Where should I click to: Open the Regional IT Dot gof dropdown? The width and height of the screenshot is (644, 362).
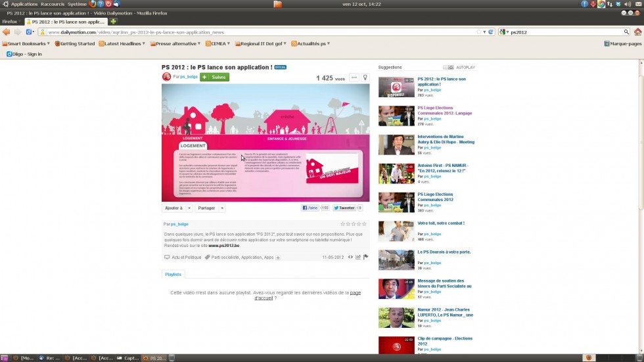click(x=261, y=43)
